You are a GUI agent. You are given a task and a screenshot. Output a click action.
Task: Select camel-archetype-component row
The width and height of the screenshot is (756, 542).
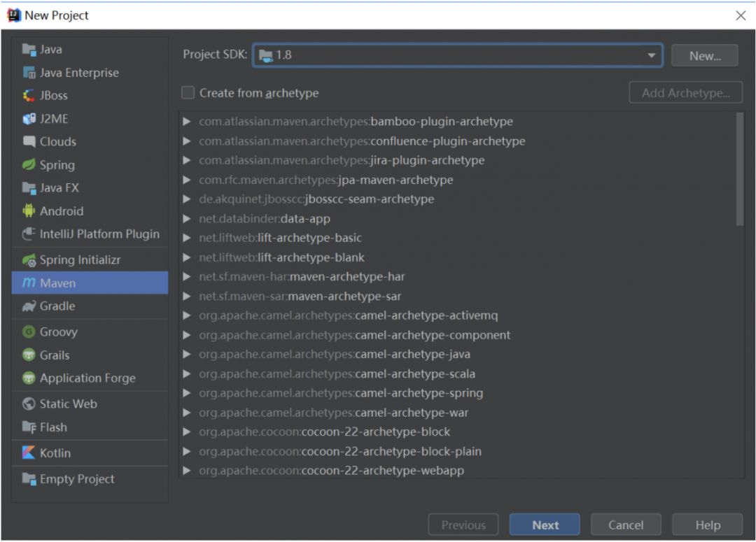462,335
